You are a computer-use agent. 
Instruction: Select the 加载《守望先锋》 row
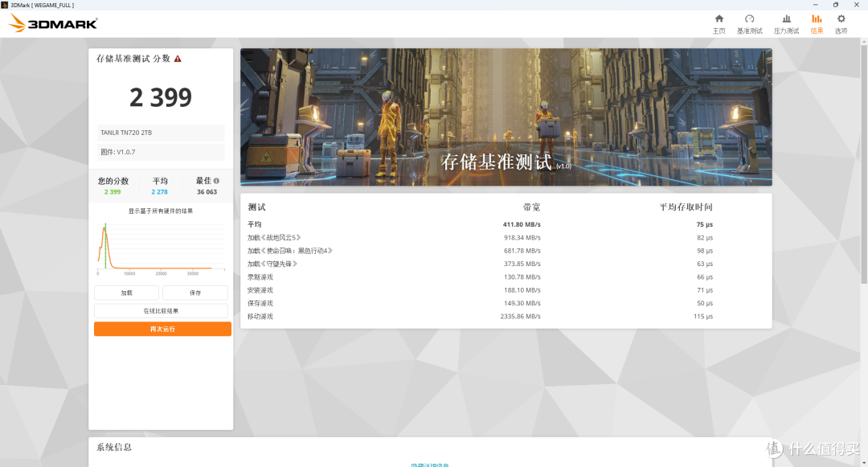(x=506, y=264)
